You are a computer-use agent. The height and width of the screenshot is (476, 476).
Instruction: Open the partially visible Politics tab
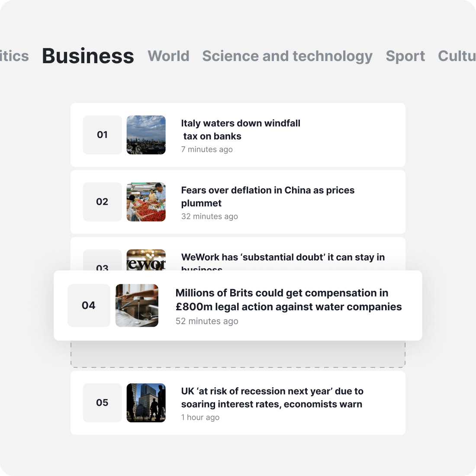[15, 56]
